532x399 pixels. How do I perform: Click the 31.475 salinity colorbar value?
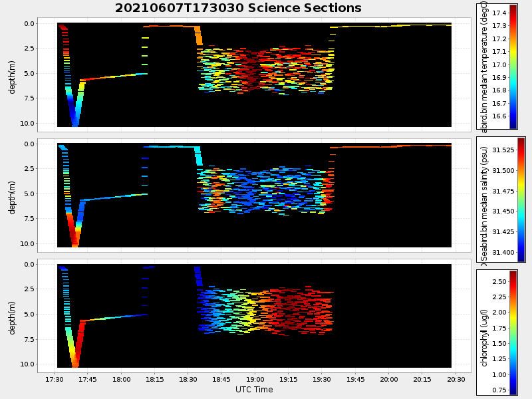pos(503,191)
